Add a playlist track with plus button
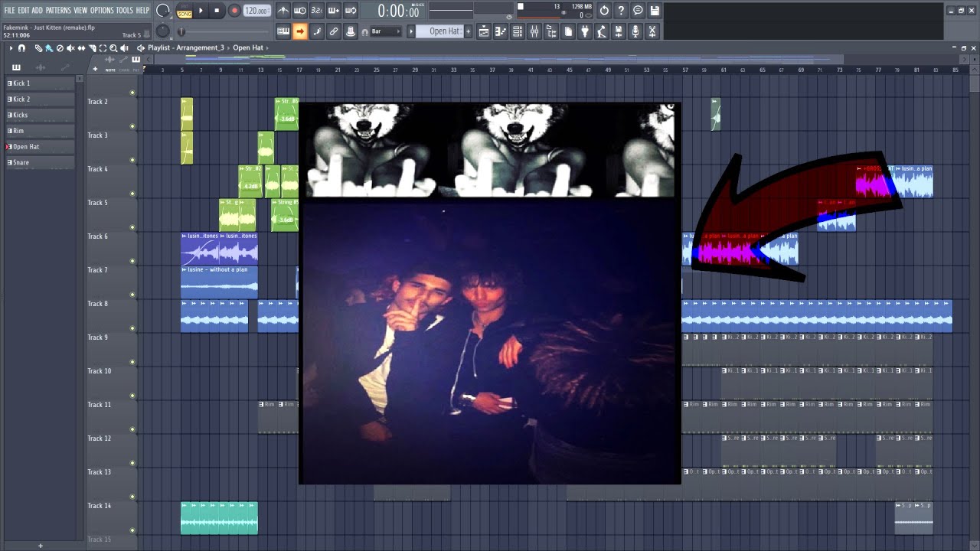Screen dimensions: 980x551 [x=95, y=69]
